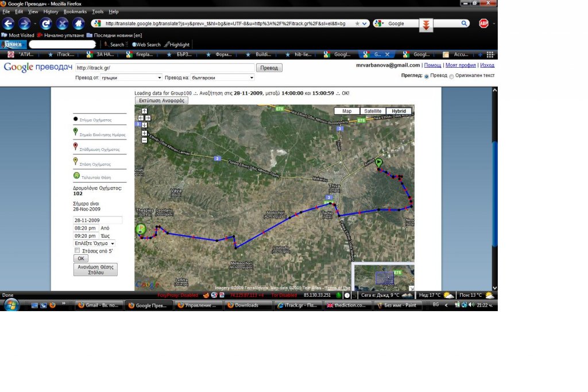
Task: Reload the current page
Action: click(46, 24)
